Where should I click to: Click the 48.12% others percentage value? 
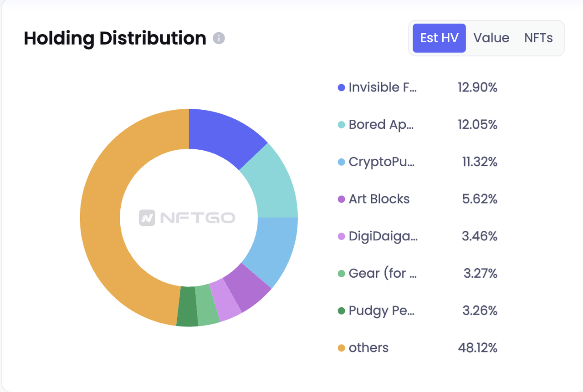click(x=477, y=348)
